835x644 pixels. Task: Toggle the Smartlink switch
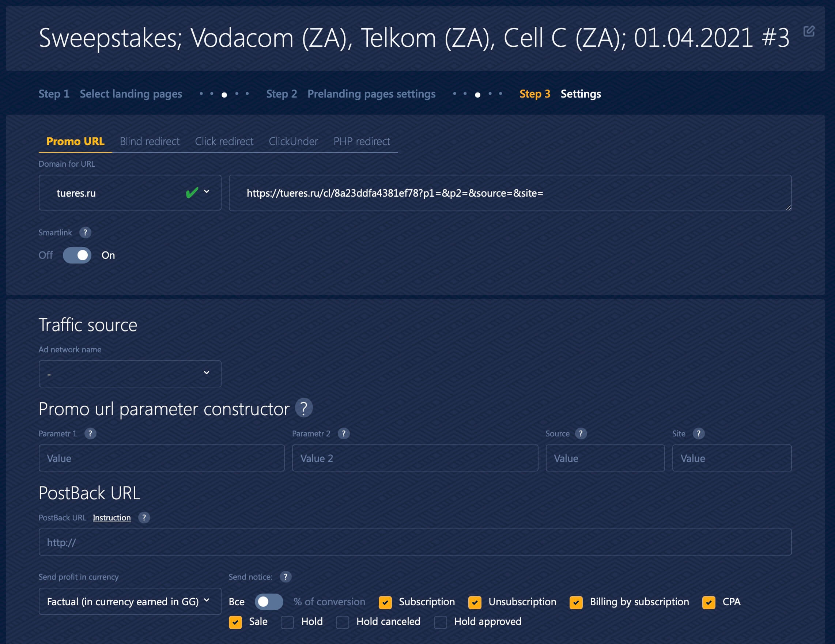click(x=77, y=255)
